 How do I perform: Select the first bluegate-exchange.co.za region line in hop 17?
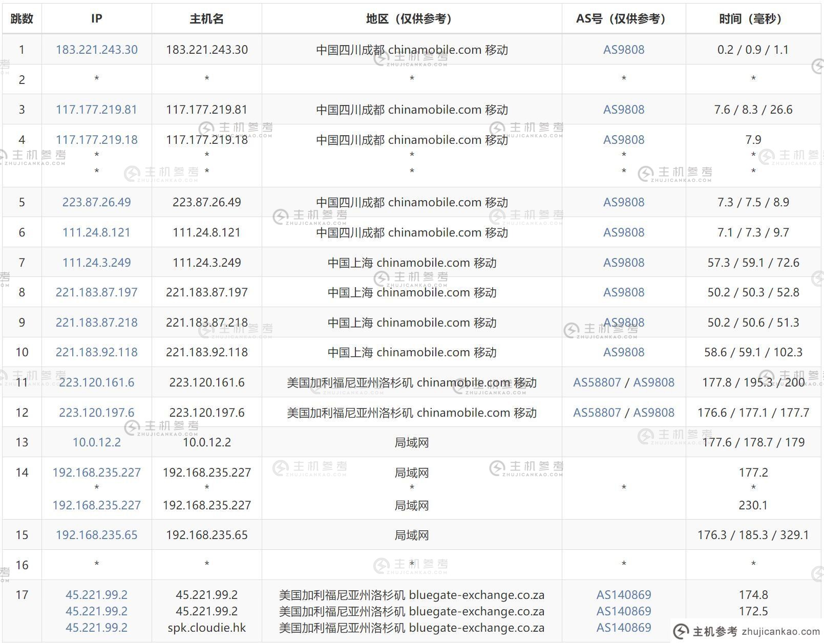[412, 595]
